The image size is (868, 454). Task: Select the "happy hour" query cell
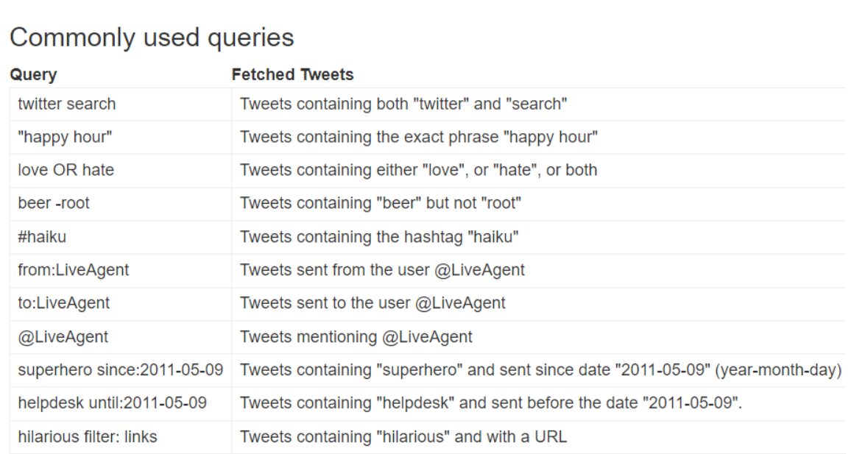(x=66, y=137)
